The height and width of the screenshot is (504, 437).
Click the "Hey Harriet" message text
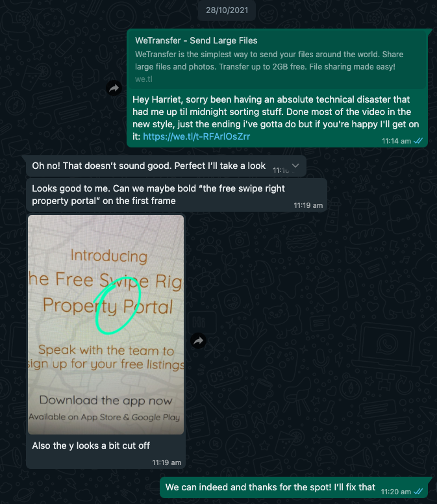(276, 118)
